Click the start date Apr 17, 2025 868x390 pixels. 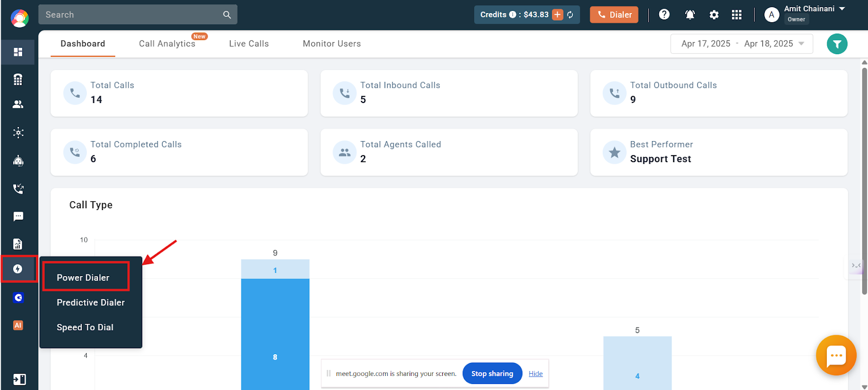click(706, 44)
